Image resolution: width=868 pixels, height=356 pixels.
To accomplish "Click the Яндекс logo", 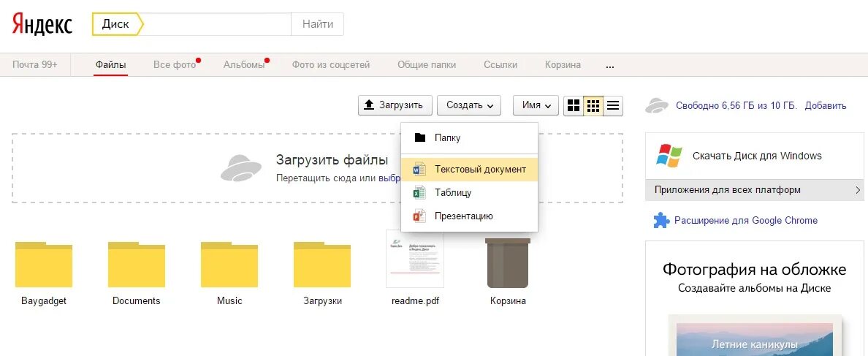I will (x=42, y=24).
